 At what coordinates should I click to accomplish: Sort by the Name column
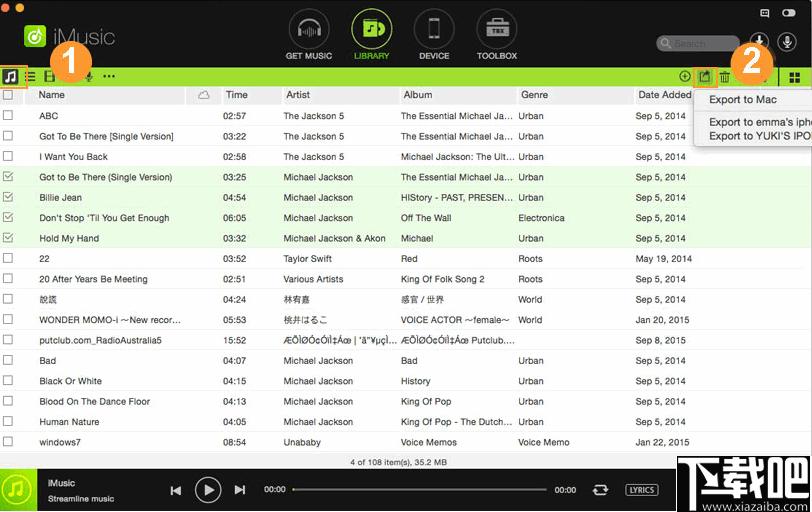tap(52, 95)
